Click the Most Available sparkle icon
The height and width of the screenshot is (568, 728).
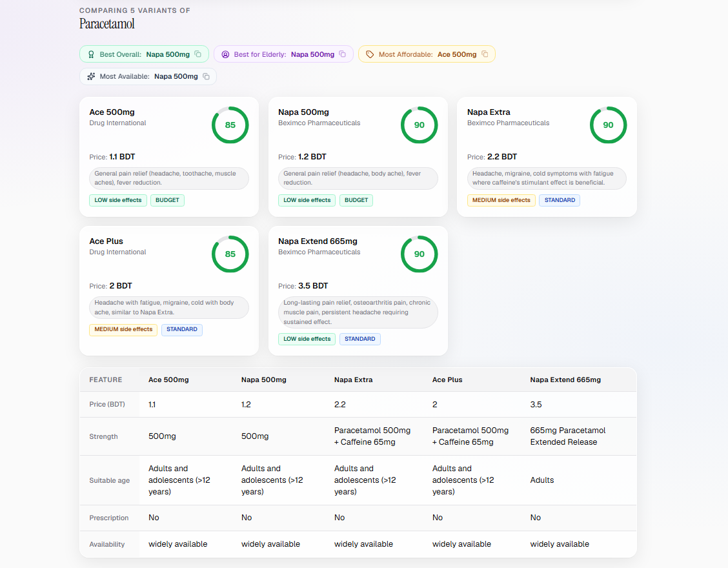coord(91,77)
